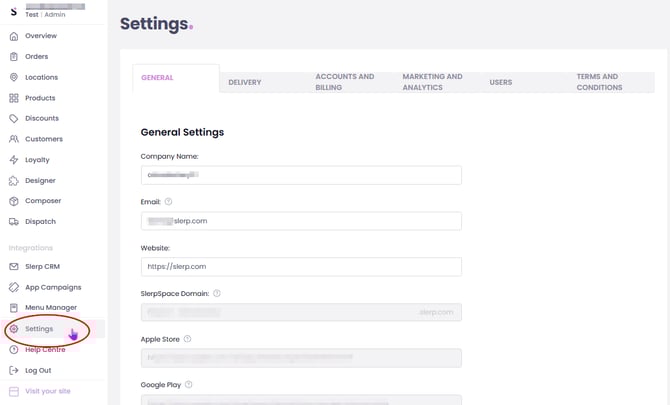The width and height of the screenshot is (670, 405).
Task: Select the Locations pin icon
Action: point(14,77)
